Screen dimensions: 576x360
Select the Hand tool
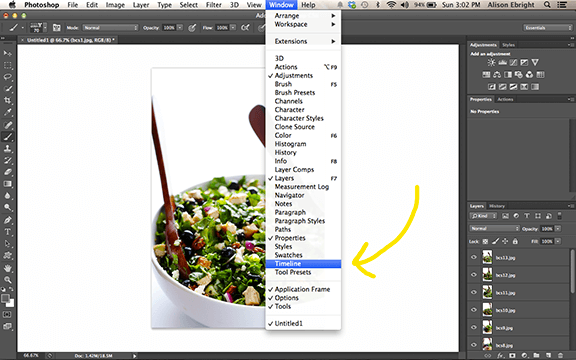[x=7, y=268]
